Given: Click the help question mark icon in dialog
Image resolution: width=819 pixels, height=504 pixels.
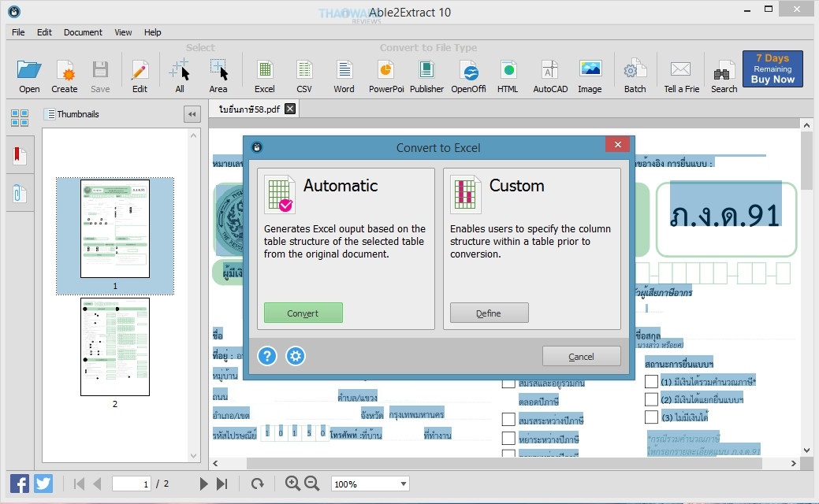Looking at the screenshot, I should [267, 356].
